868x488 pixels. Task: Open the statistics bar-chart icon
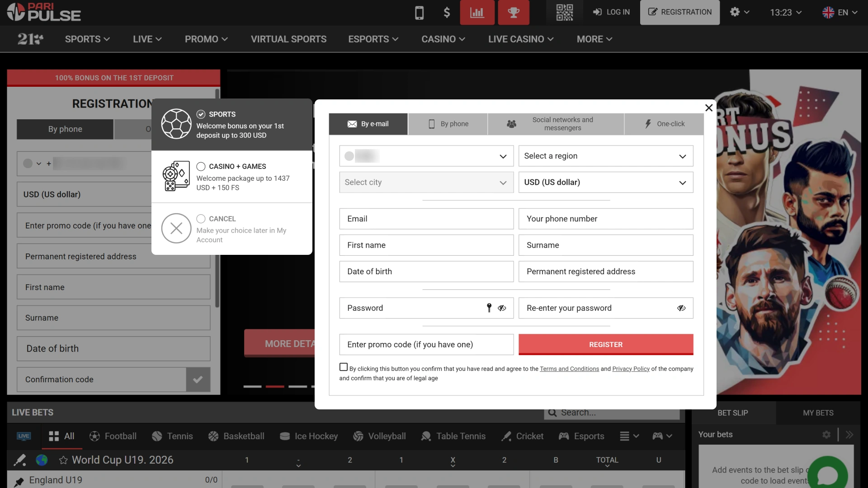point(477,12)
